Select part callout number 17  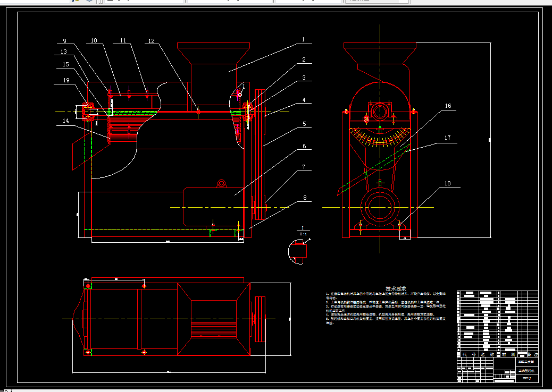pos(447,138)
